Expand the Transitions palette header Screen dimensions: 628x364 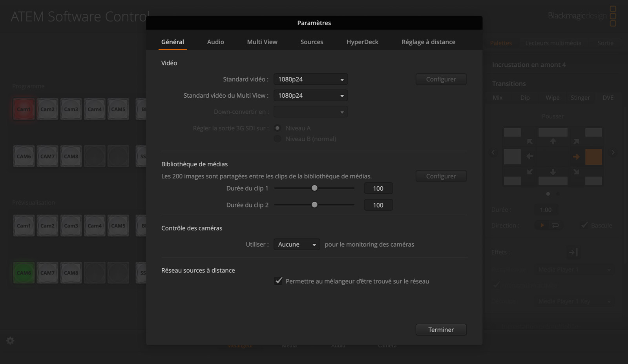click(509, 84)
